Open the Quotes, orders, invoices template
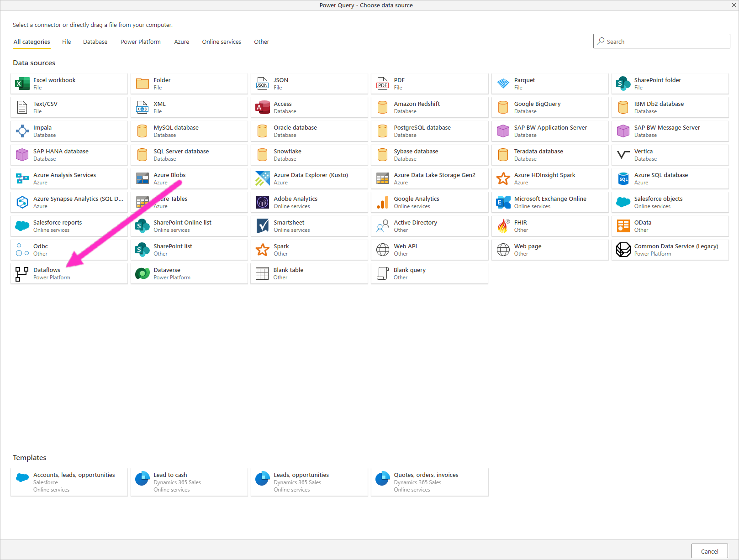Screen dimensions: 739x560 (429, 482)
